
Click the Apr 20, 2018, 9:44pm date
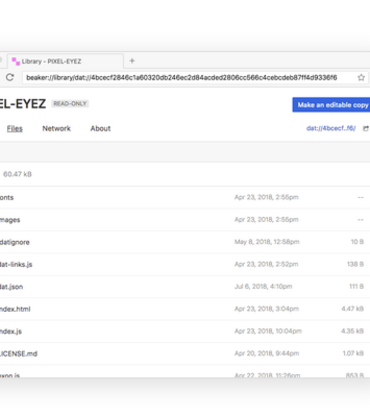pos(267,353)
